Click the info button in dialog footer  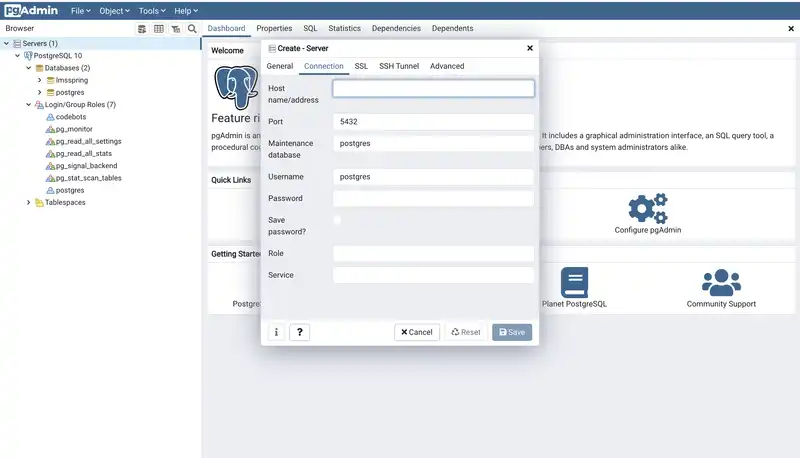276,332
